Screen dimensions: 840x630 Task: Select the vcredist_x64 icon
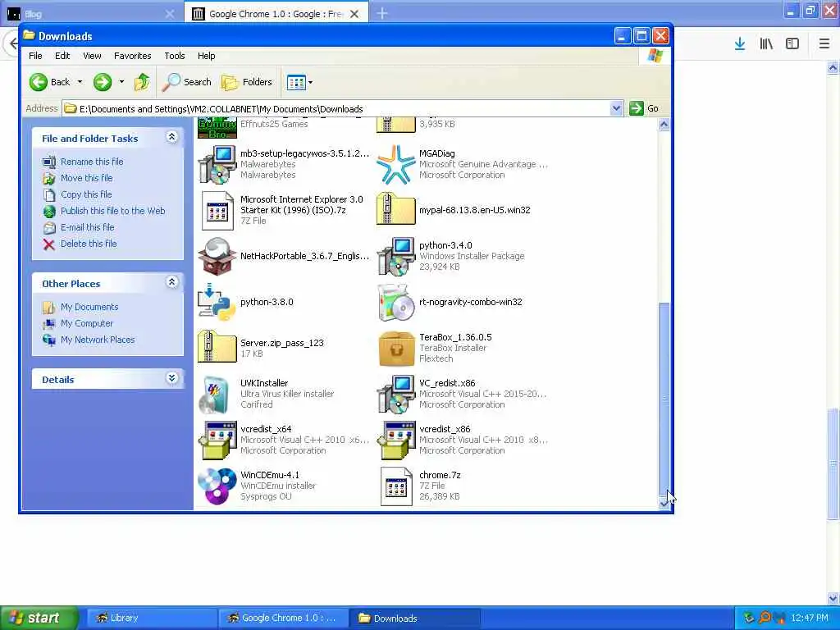click(x=217, y=441)
